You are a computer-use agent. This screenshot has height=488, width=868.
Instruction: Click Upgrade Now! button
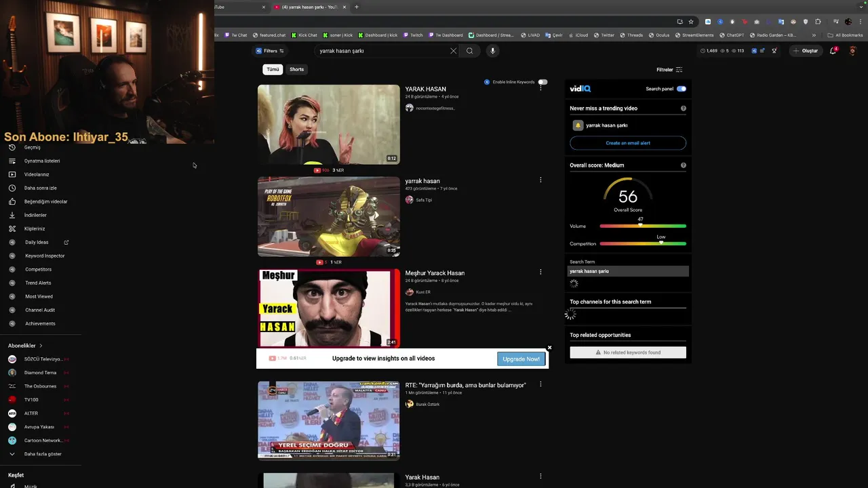tap(521, 359)
